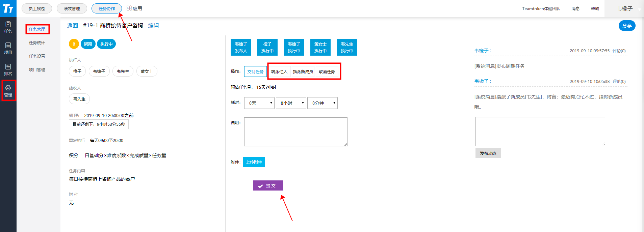Click first 韦橡子 name in activity feed

(482, 51)
